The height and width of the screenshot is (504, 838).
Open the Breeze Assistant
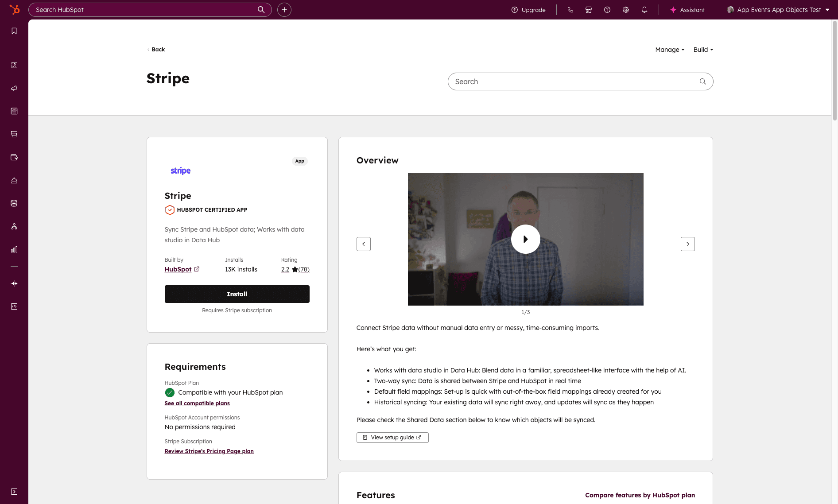(687, 10)
